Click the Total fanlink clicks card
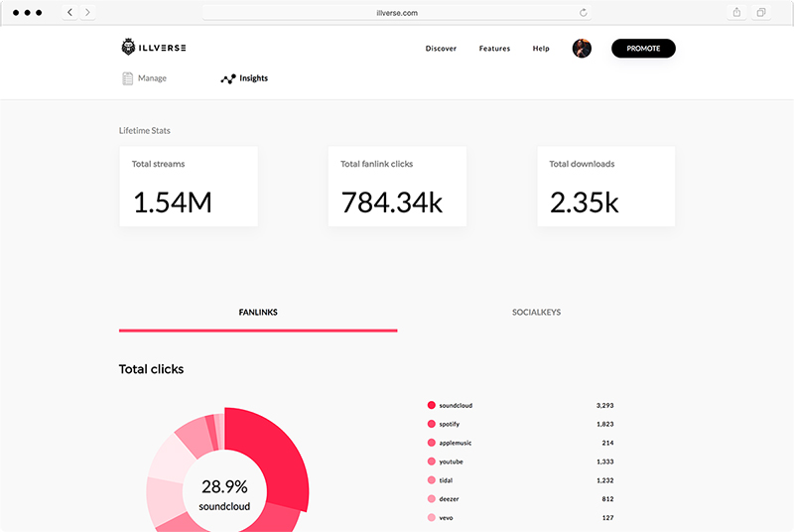This screenshot has width=794, height=532. pos(397,187)
